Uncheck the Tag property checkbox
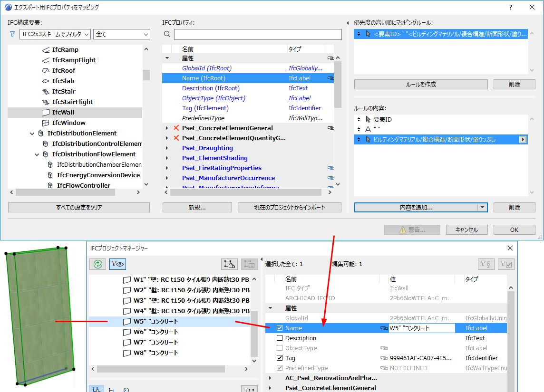The image size is (544, 392). point(280,358)
